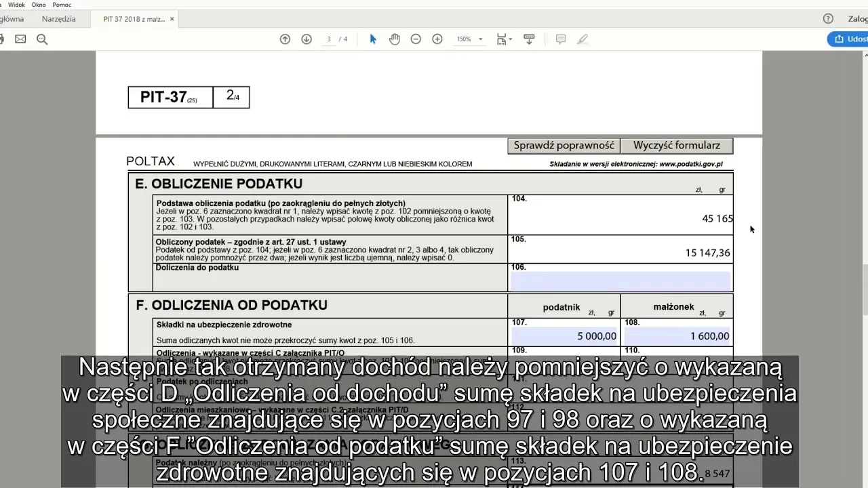The image size is (868, 488).
Task: Select the highlight pen tool
Action: pos(583,39)
